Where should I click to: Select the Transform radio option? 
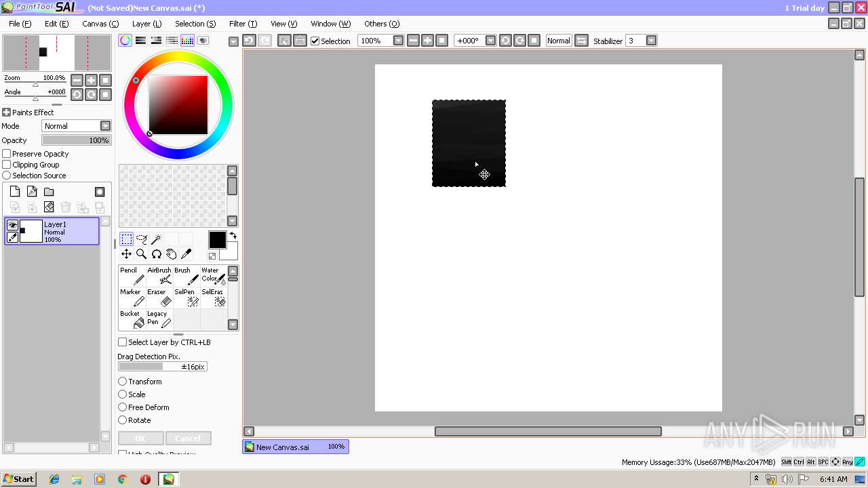click(123, 382)
